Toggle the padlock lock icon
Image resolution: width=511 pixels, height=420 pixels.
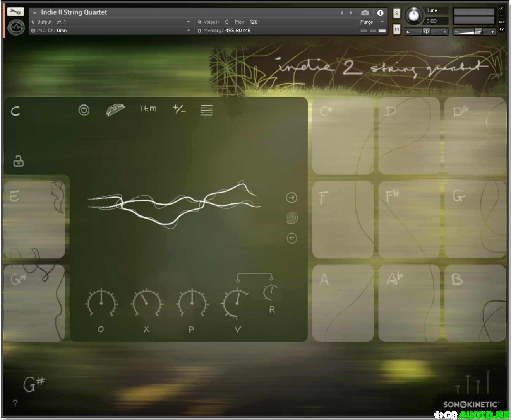pos(18,160)
